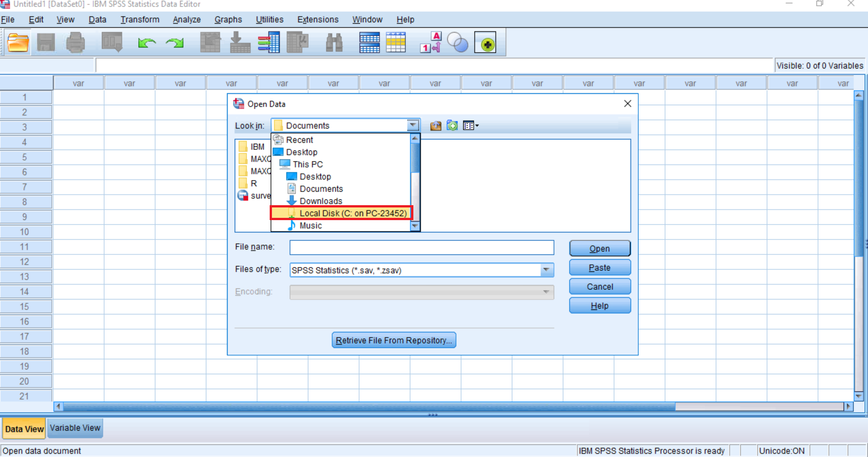The height and width of the screenshot is (457, 868).
Task: Click the Find binoculars icon
Action: click(x=334, y=43)
